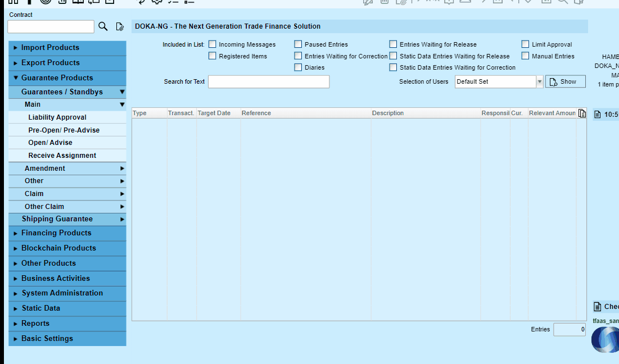The image size is (619, 364).
Task: Expand the Shipping Guarantee submenu
Action: [67, 219]
